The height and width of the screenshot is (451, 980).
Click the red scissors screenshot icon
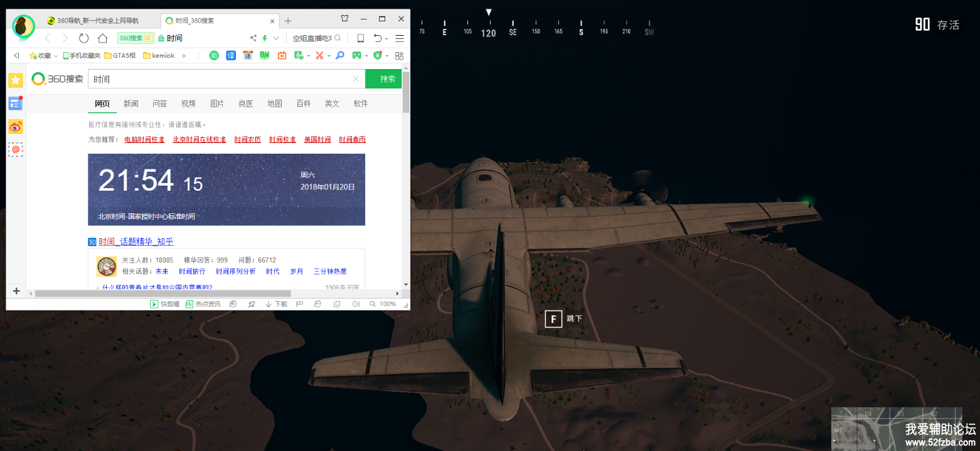pyautogui.click(x=319, y=56)
